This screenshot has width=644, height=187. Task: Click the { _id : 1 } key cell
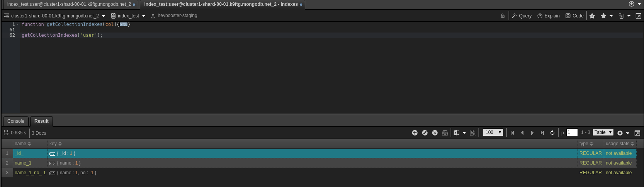tap(313, 153)
